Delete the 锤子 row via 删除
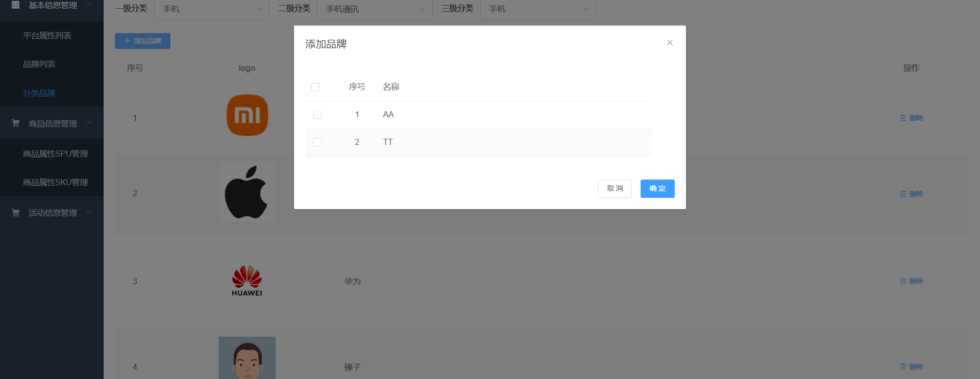The height and width of the screenshot is (379, 980). click(x=912, y=367)
